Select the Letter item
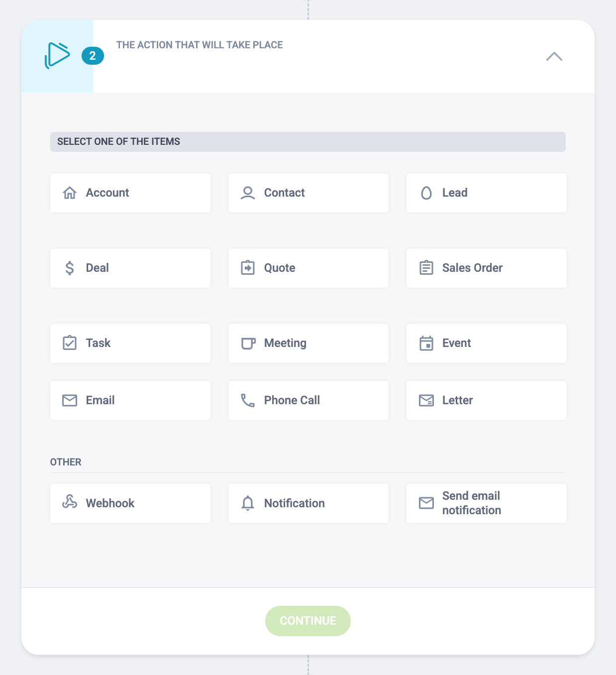The image size is (616, 675). tap(487, 400)
